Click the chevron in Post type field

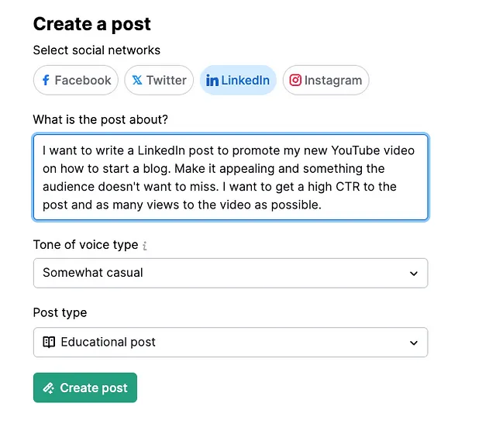(414, 343)
